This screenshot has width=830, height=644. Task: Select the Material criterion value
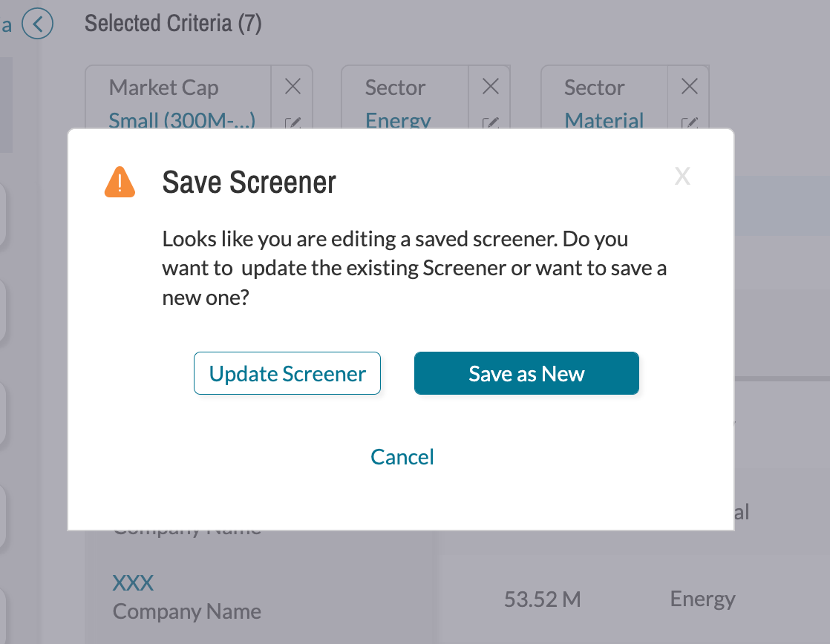[x=604, y=120]
